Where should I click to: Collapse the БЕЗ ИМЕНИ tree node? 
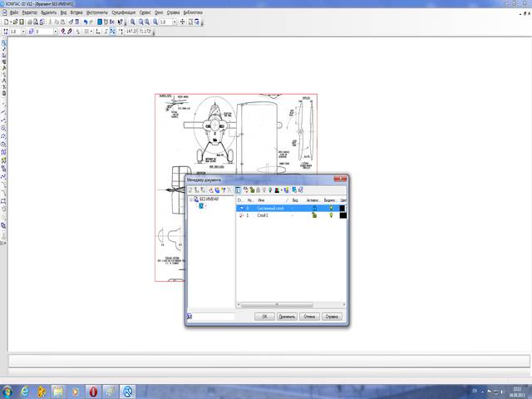[190, 199]
